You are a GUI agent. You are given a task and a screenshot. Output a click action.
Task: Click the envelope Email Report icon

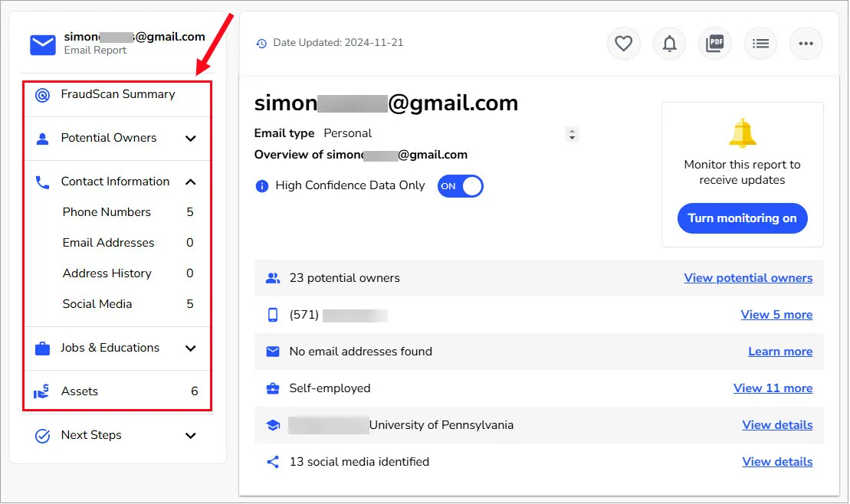[x=42, y=44]
